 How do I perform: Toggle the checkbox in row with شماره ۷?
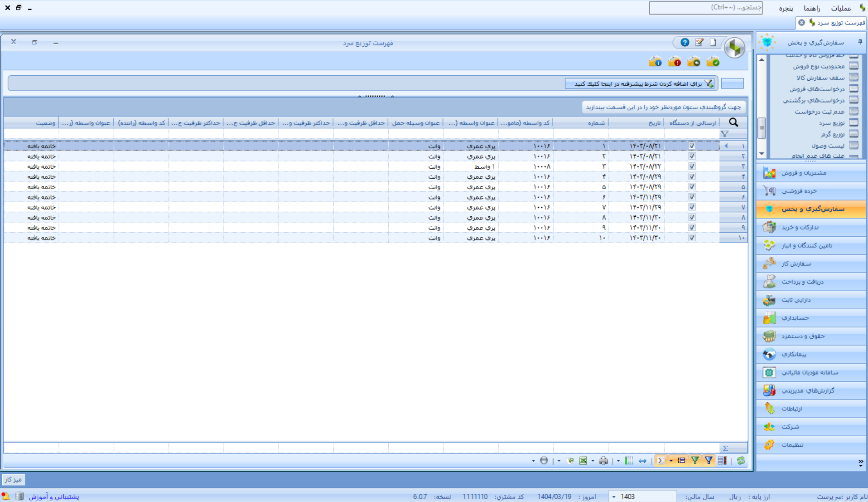tap(692, 207)
